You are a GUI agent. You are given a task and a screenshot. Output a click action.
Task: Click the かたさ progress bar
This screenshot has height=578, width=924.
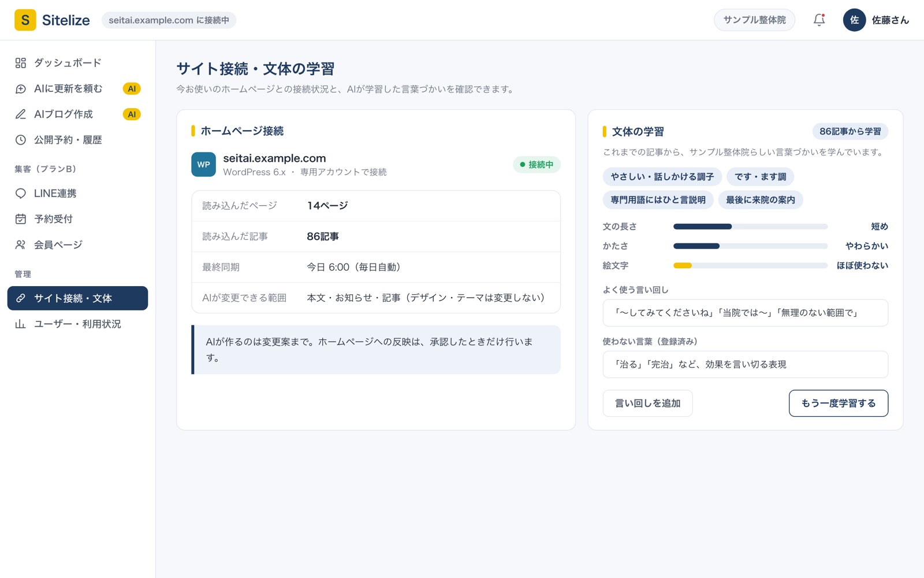coord(750,246)
